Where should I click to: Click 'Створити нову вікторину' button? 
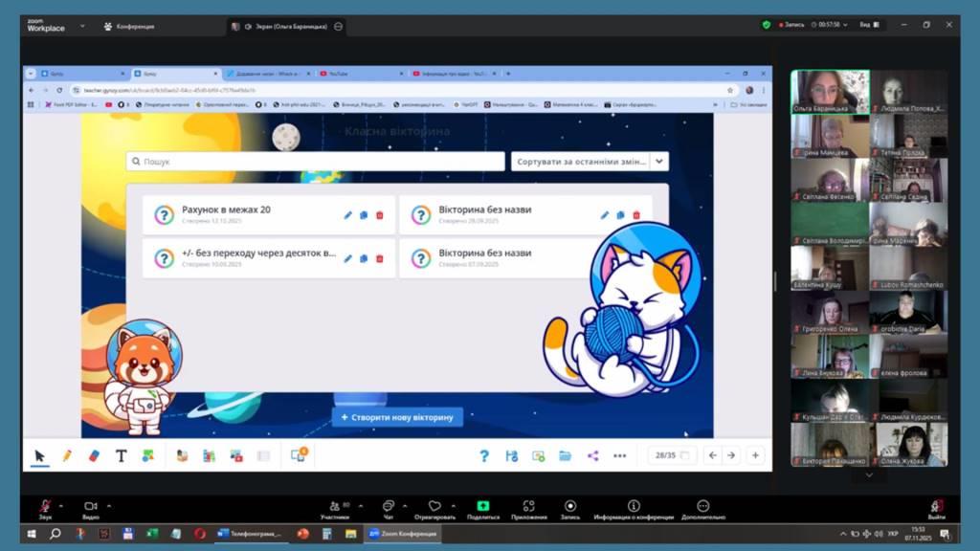tap(397, 417)
